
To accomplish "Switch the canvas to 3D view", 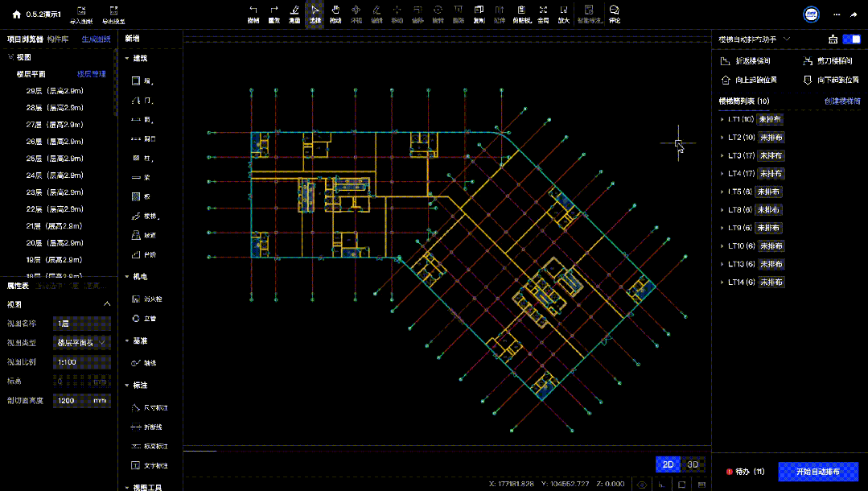I will (693, 464).
